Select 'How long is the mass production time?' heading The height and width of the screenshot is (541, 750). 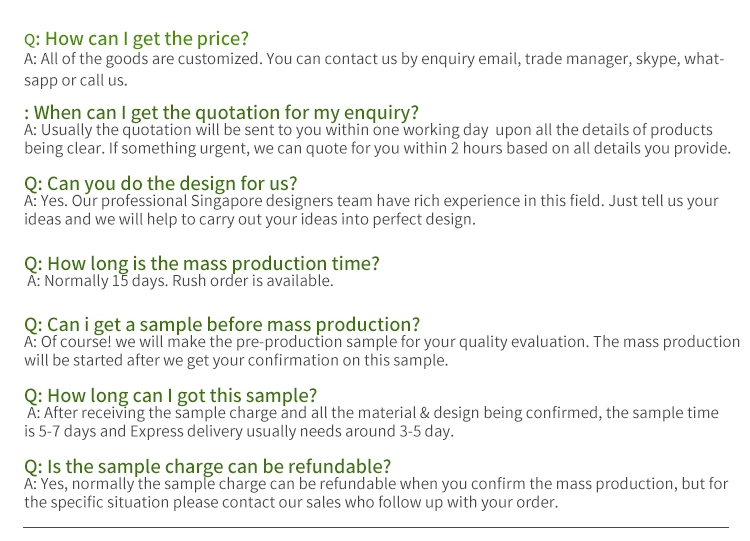(201, 263)
